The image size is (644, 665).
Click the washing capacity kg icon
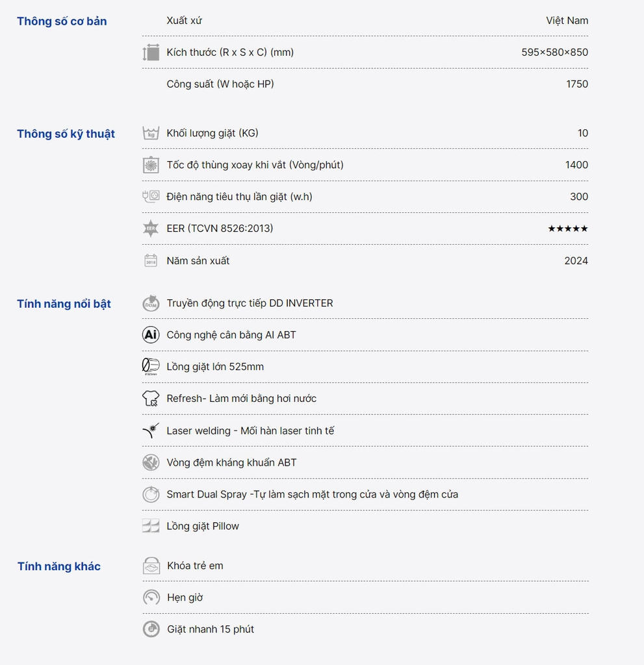point(151,133)
